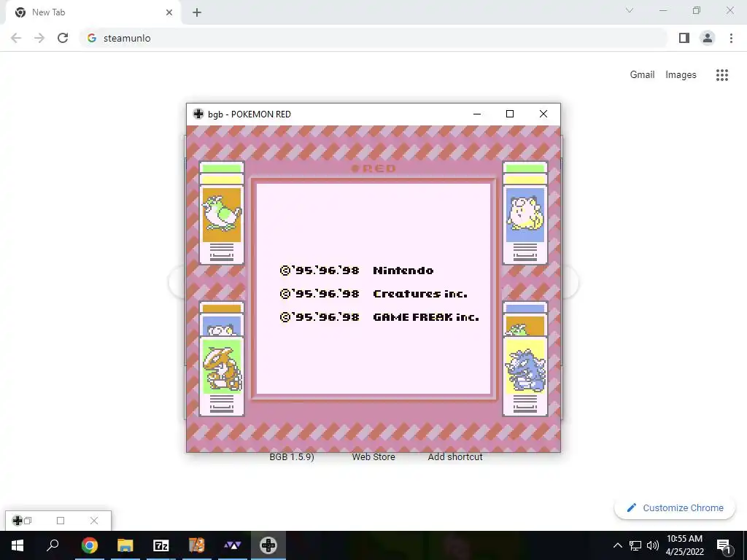Open taskbar search magnifier
The width and height of the screenshot is (747, 560).
coord(53,545)
